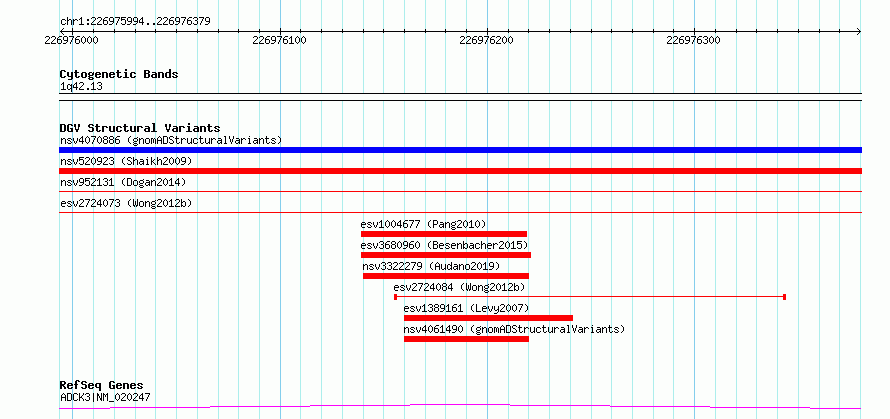This screenshot has height=419, width=890.
Task: Open the nsv4061490 (gnomADStructuralVariants) label
Action: (x=514, y=329)
